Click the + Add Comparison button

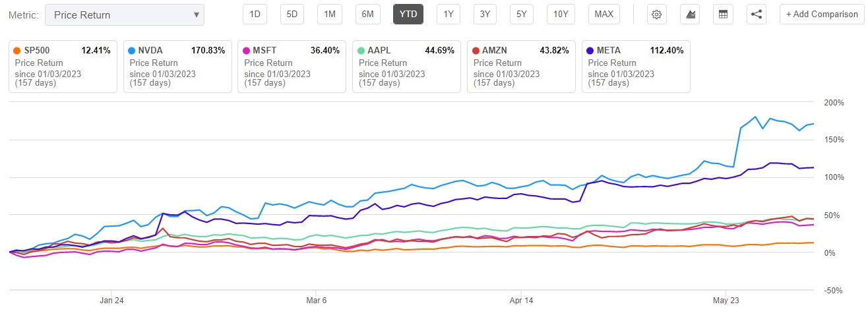[822, 15]
